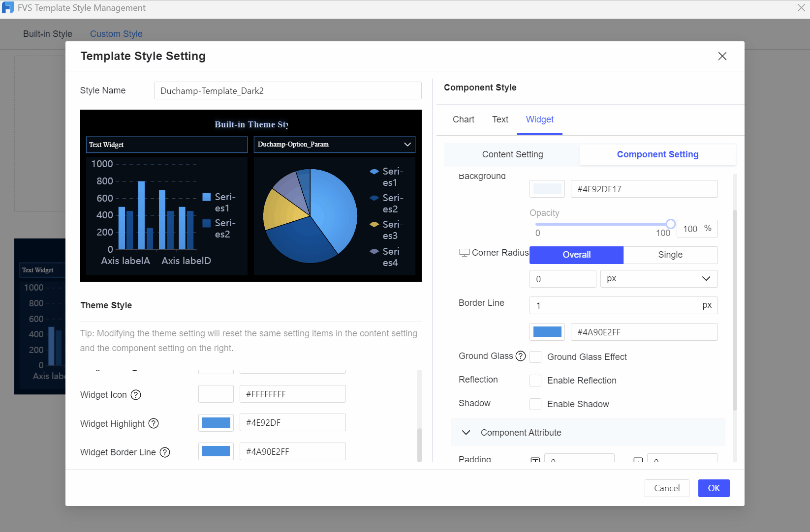This screenshot has width=810, height=532.
Task: Click the Widget Icon color swatch
Action: [x=216, y=394]
